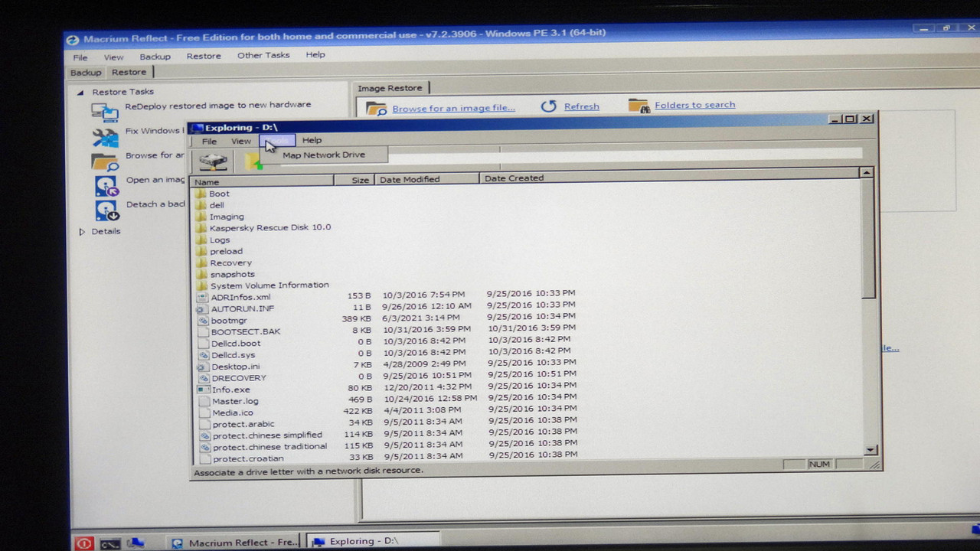Sort by Date Created column header
The image size is (980, 551).
click(x=670, y=178)
